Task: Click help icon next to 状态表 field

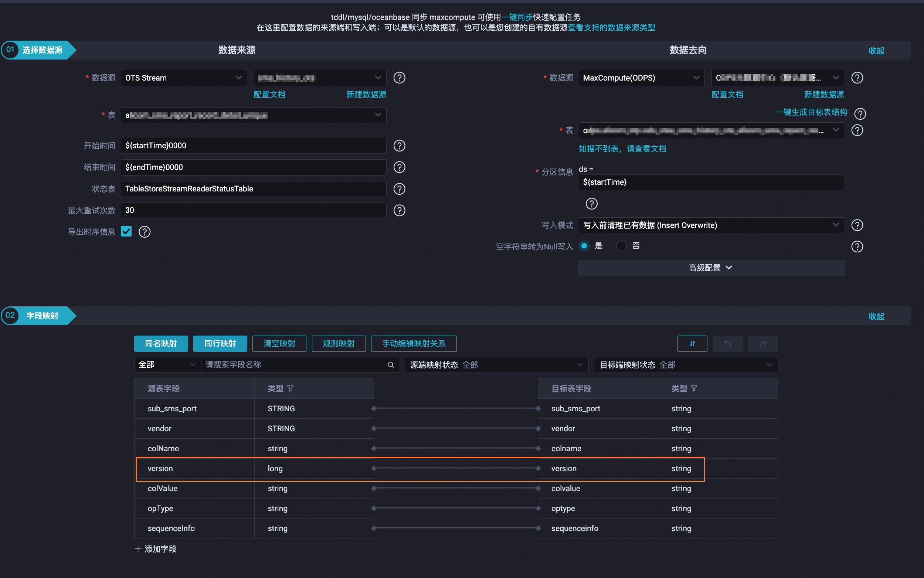Action: coord(399,189)
